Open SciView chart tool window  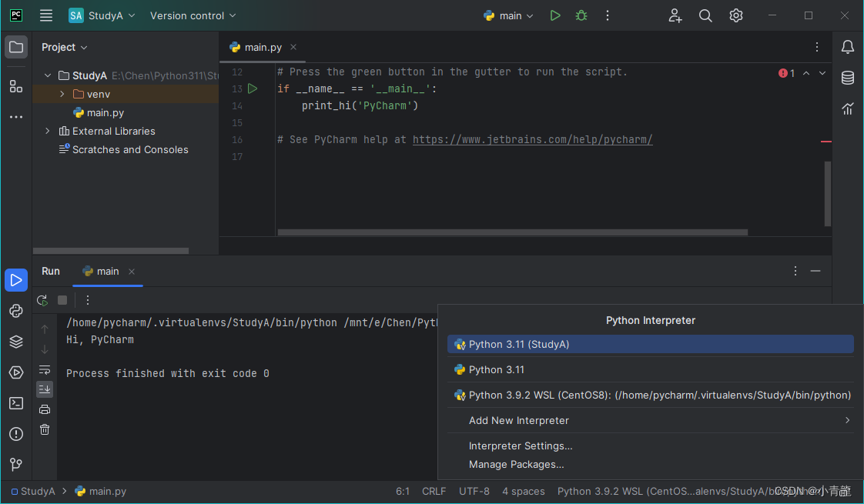848,108
